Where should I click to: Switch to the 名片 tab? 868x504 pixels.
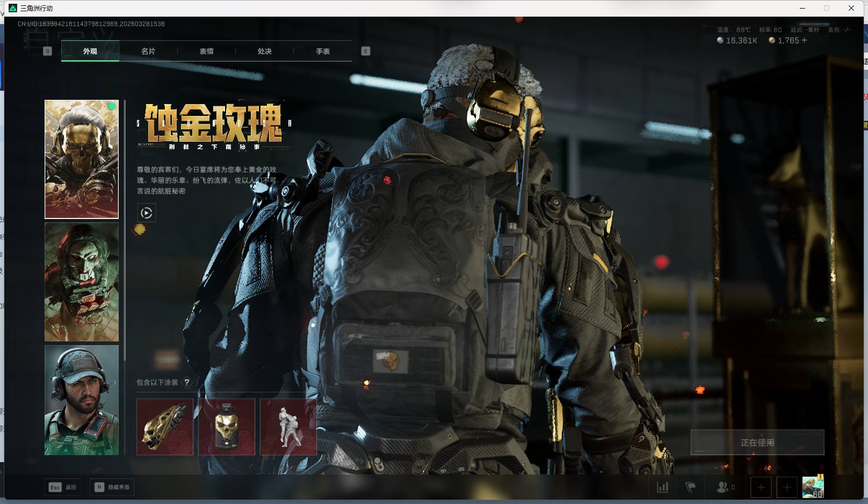148,52
